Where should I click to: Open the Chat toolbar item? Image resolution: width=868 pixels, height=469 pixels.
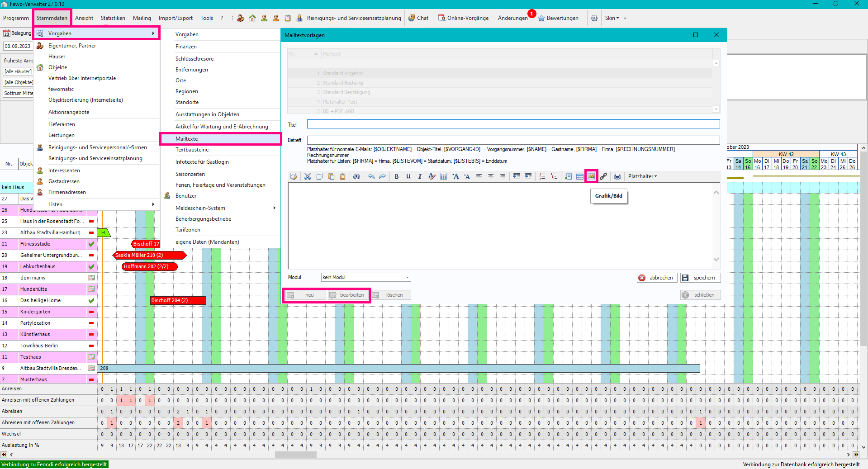418,18
